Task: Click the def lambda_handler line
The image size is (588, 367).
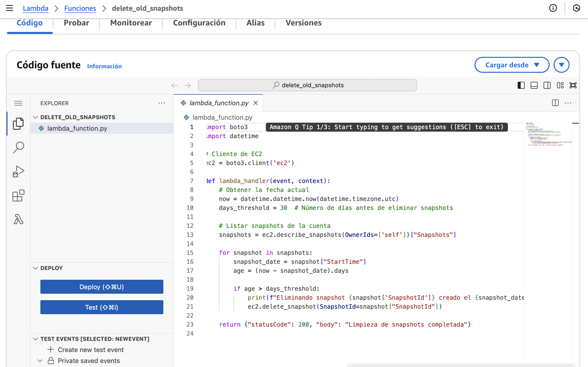Action: tap(268, 181)
